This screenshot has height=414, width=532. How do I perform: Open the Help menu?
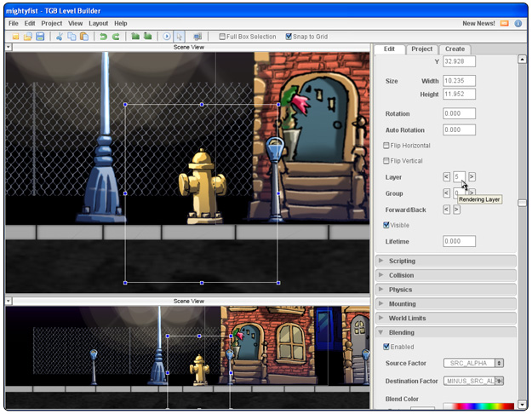click(x=121, y=24)
